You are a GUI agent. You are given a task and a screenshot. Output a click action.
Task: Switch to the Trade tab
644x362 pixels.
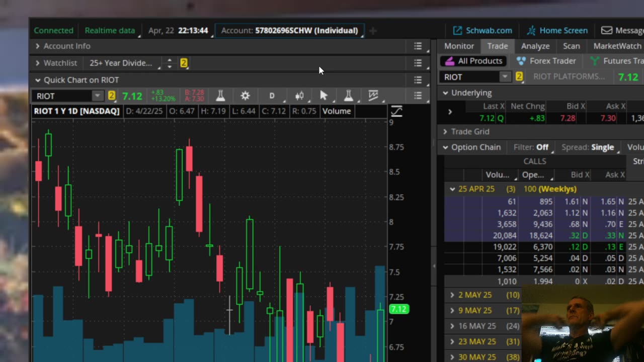pyautogui.click(x=498, y=46)
